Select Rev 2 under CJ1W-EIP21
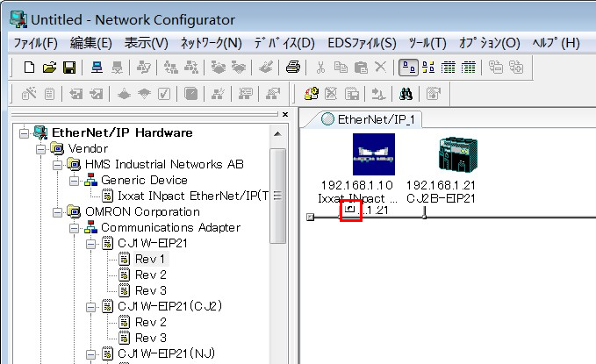This screenshot has height=364, width=596. [150, 275]
